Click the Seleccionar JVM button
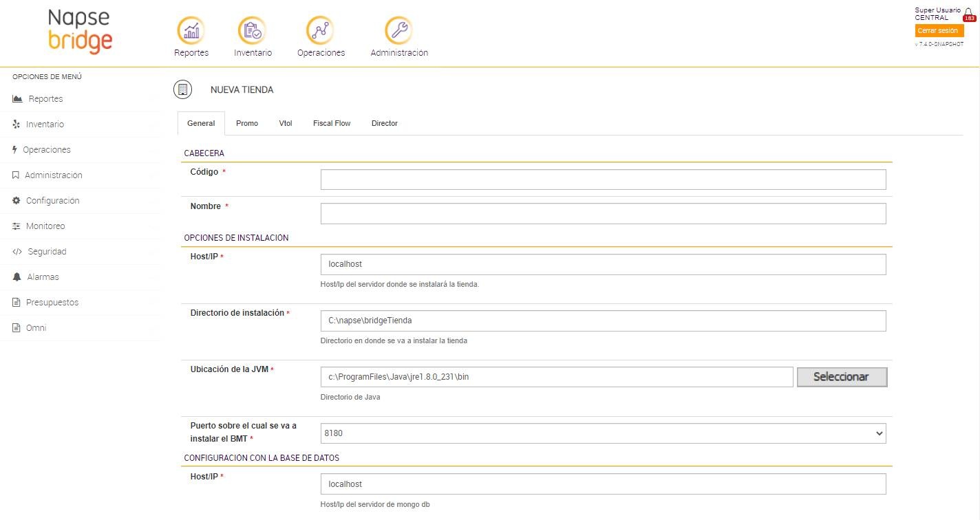980x520 pixels. coord(841,377)
